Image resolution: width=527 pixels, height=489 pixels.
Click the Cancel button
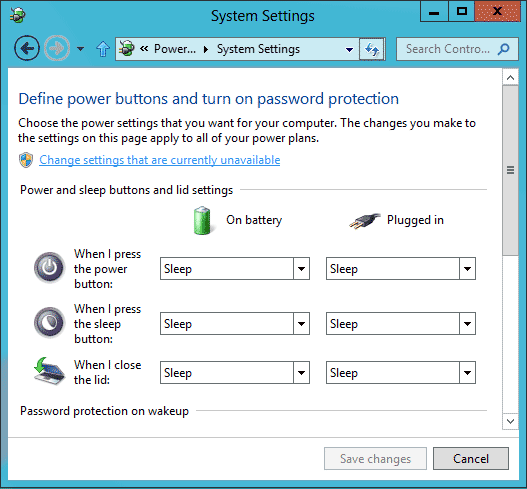point(471,458)
